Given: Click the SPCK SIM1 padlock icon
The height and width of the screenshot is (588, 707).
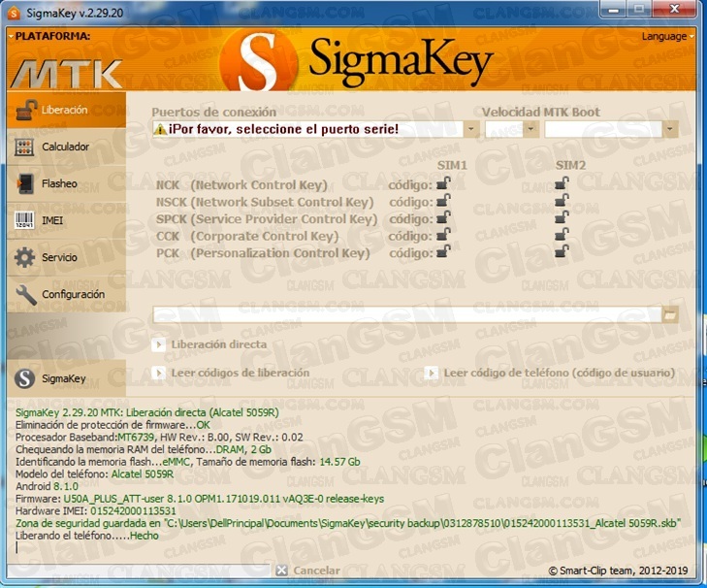Looking at the screenshot, I should click(x=443, y=217).
